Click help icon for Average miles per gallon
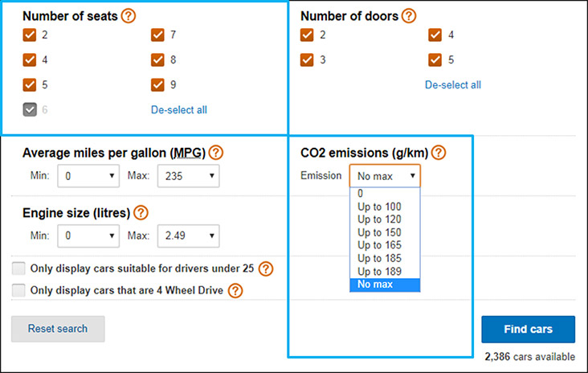The height and width of the screenshot is (373, 588). coord(215,153)
